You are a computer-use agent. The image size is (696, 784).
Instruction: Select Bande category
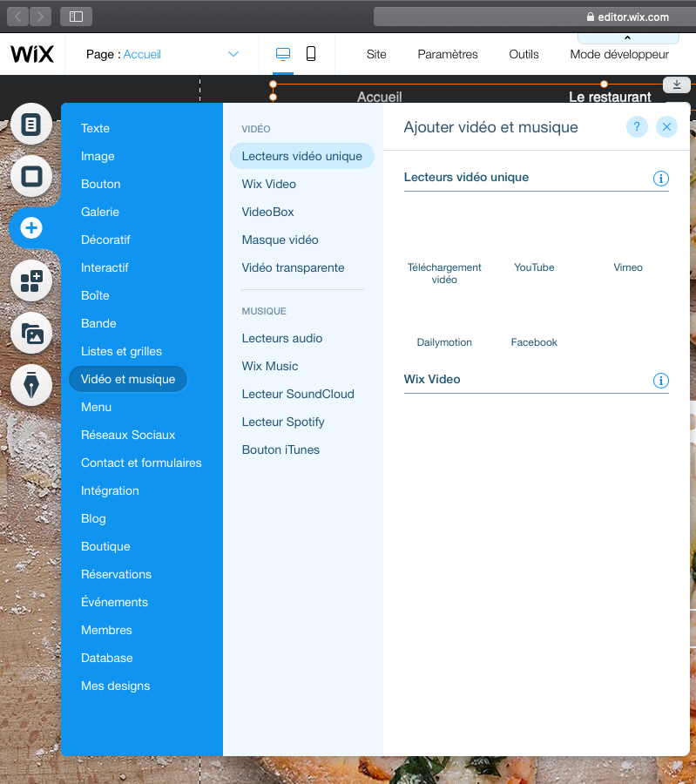pos(98,323)
